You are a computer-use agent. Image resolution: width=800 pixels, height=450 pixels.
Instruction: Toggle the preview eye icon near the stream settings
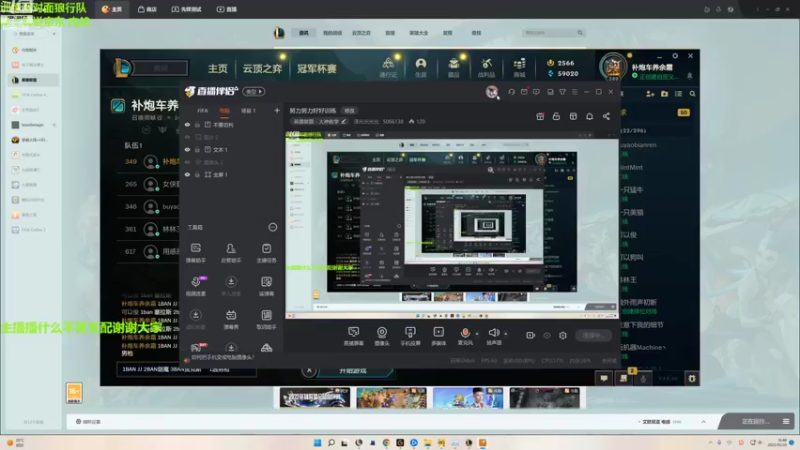pos(547,335)
